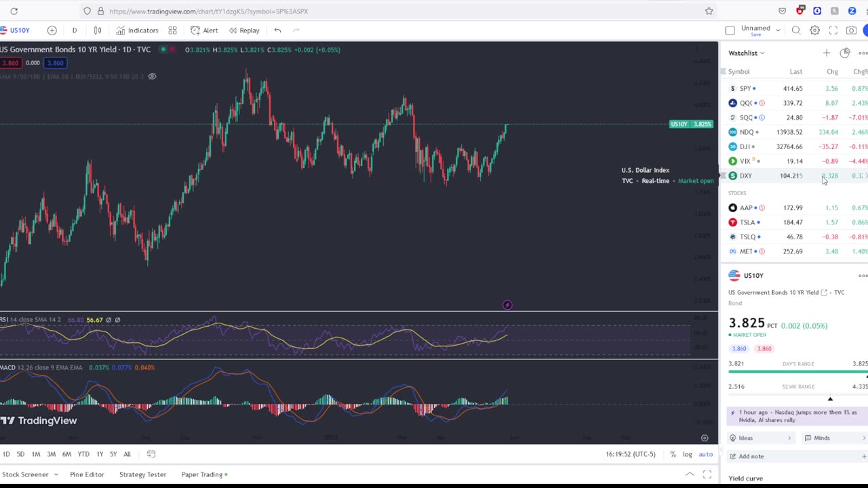
Task: Open the indicator templates grid icon
Action: [173, 30]
